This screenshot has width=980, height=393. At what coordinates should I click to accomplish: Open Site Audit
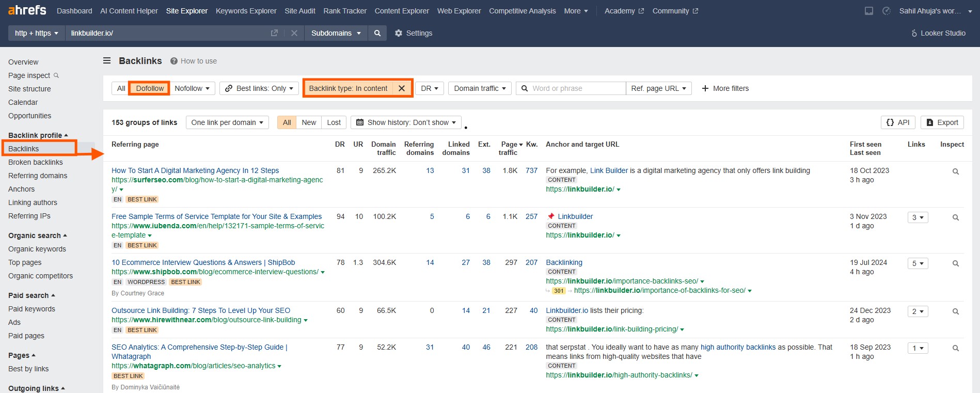tap(300, 11)
